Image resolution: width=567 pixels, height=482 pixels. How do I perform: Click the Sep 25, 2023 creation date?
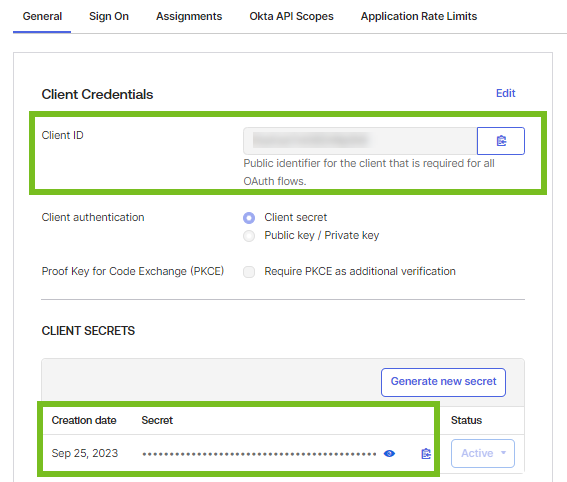[x=85, y=453]
